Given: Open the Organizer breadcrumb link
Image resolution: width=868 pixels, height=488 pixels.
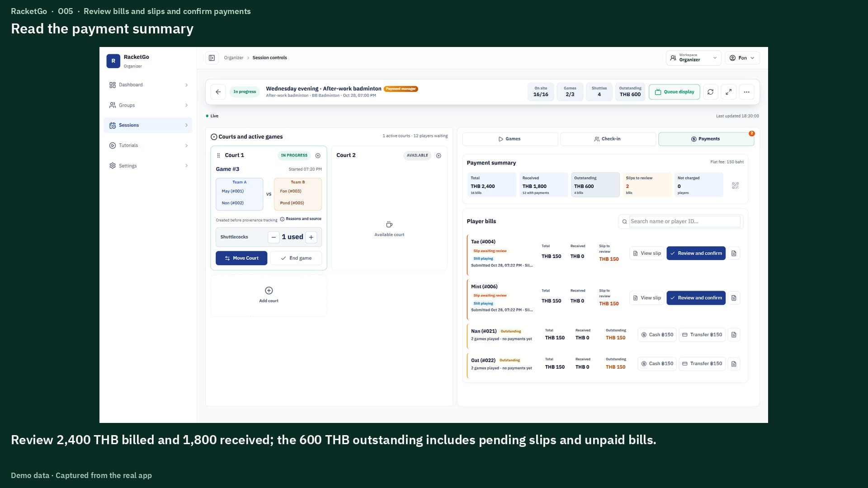Looking at the screenshot, I should (x=234, y=58).
